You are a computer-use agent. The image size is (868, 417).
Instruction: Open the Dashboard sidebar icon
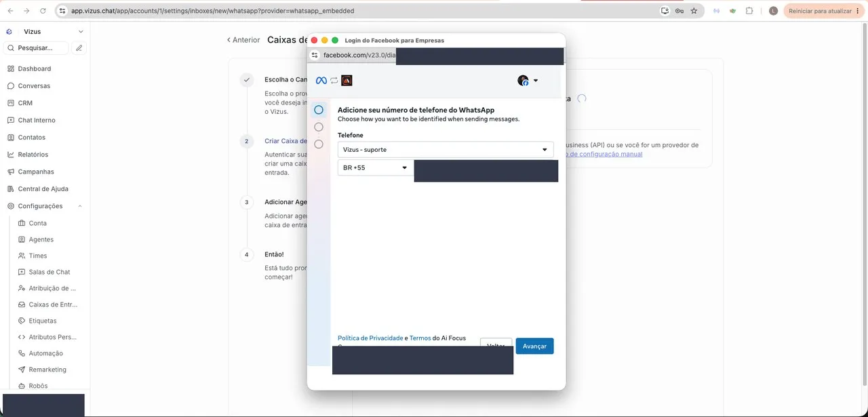coord(11,68)
